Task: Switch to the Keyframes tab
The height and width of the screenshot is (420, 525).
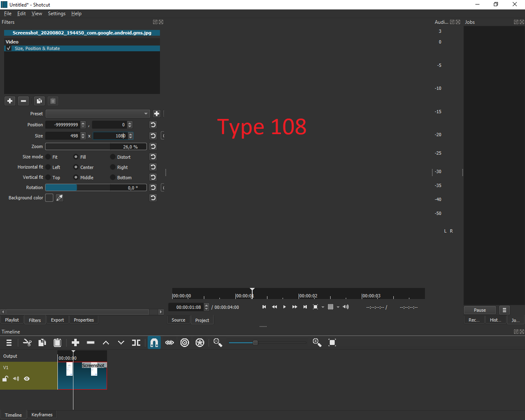Action: [41, 415]
